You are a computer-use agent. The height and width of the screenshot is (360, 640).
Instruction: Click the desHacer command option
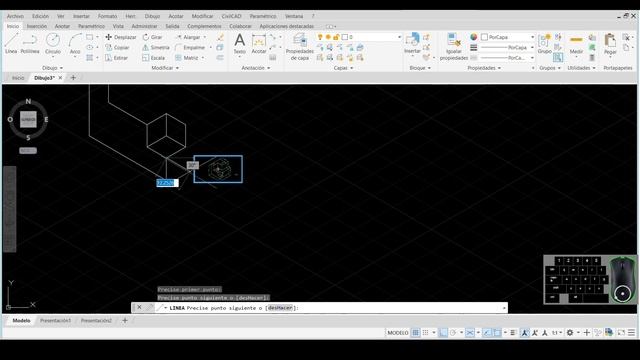click(280, 308)
